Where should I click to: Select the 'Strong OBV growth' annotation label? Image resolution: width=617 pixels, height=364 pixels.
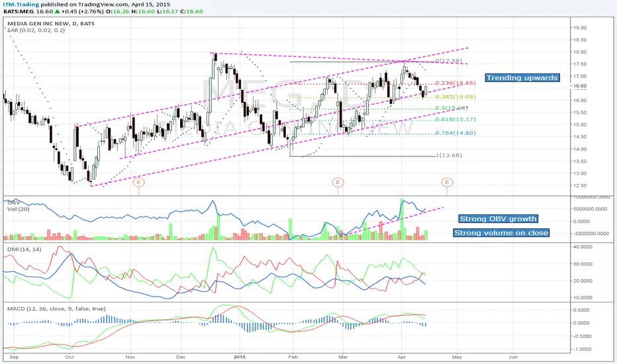pos(498,219)
